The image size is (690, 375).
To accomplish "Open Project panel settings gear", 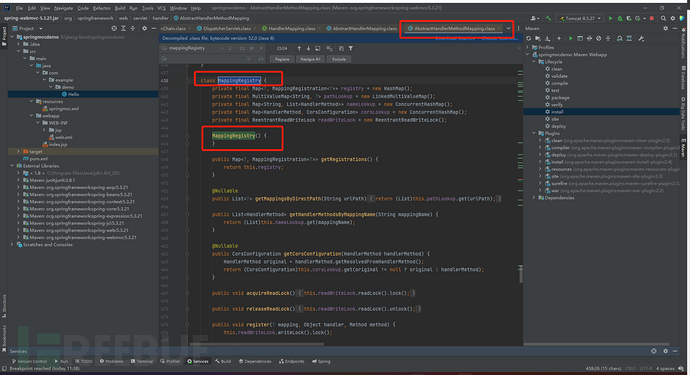I will click(x=144, y=28).
